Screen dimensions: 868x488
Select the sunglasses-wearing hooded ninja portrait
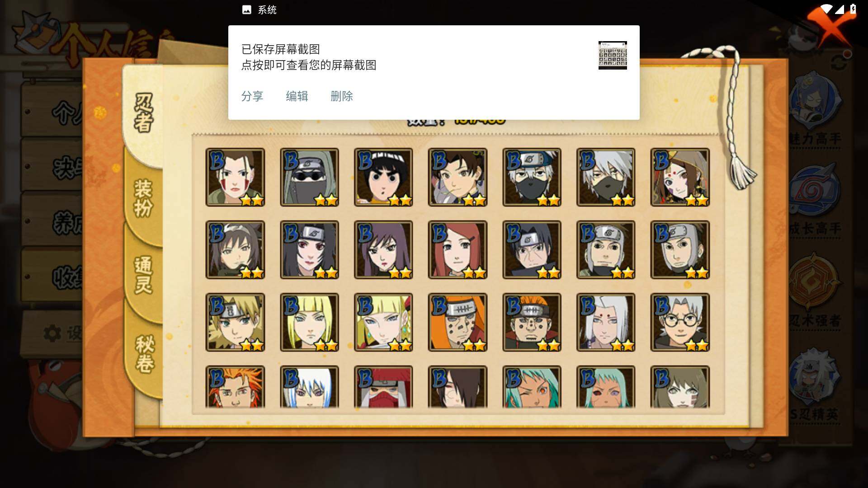[x=309, y=177]
